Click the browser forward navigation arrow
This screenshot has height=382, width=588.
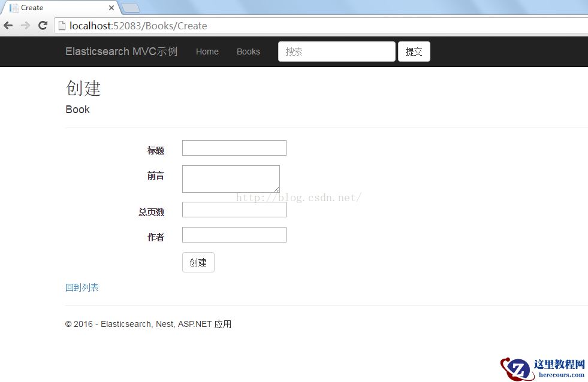click(25, 25)
